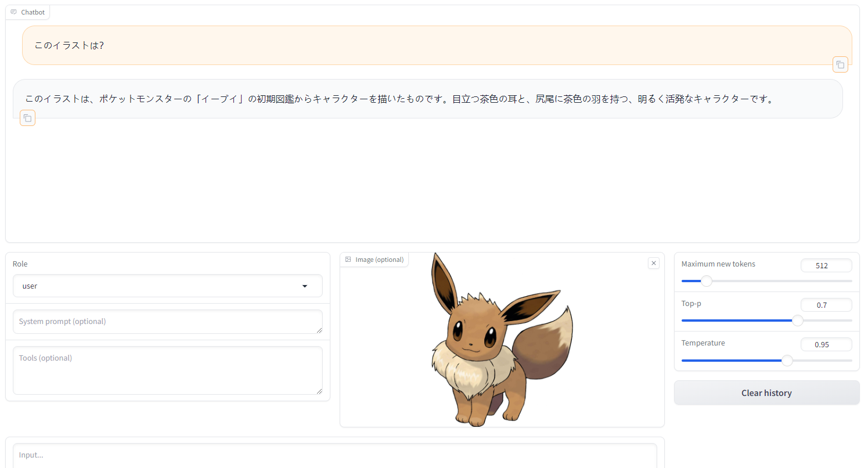The image size is (868, 468).
Task: Click the Top-p value field showing 0.7
Action: coord(826,304)
